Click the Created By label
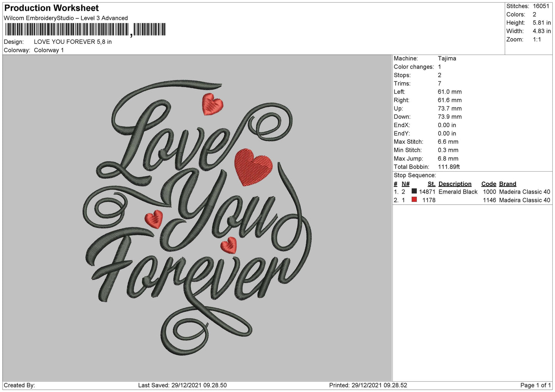555x392 pixels. coord(19,385)
